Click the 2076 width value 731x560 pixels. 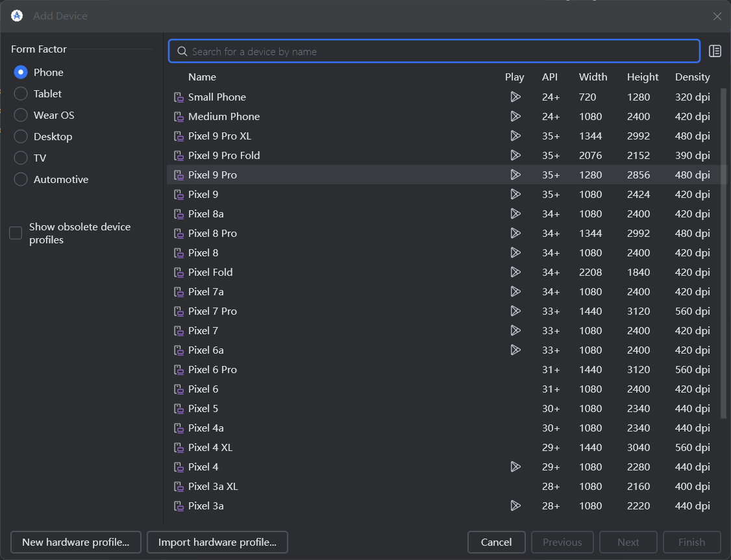(590, 156)
